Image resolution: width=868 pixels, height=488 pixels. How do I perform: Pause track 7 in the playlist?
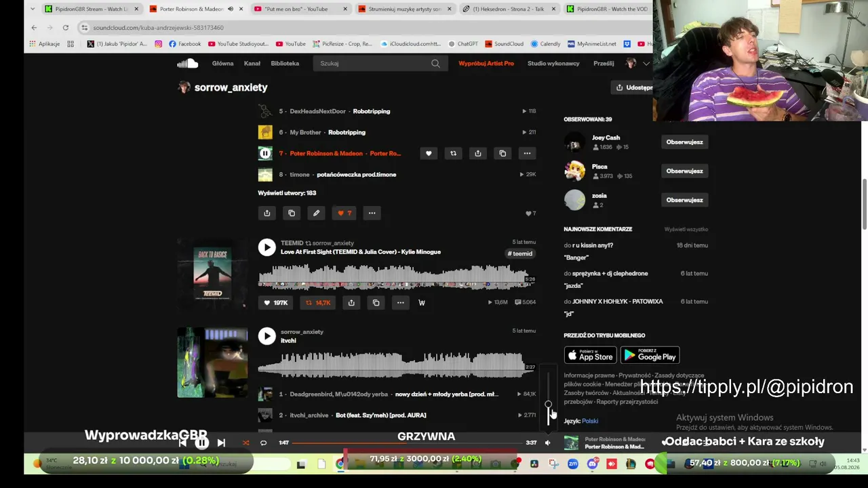[x=265, y=153]
